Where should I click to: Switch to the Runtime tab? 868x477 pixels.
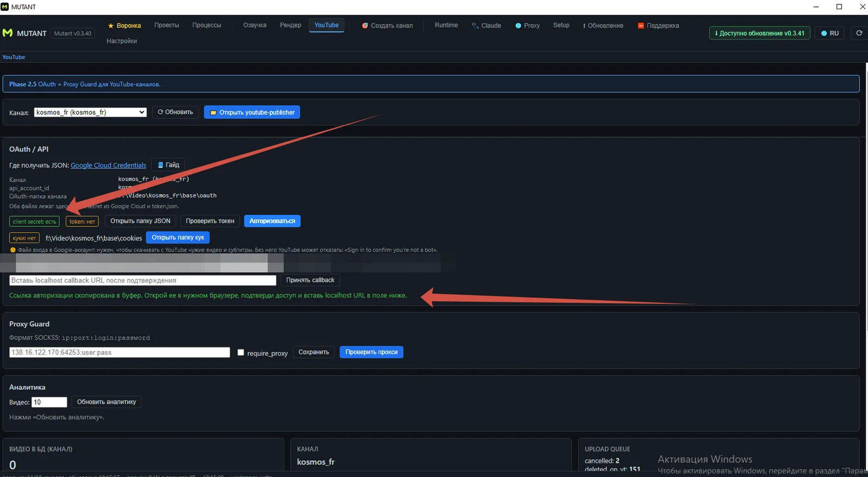(446, 26)
